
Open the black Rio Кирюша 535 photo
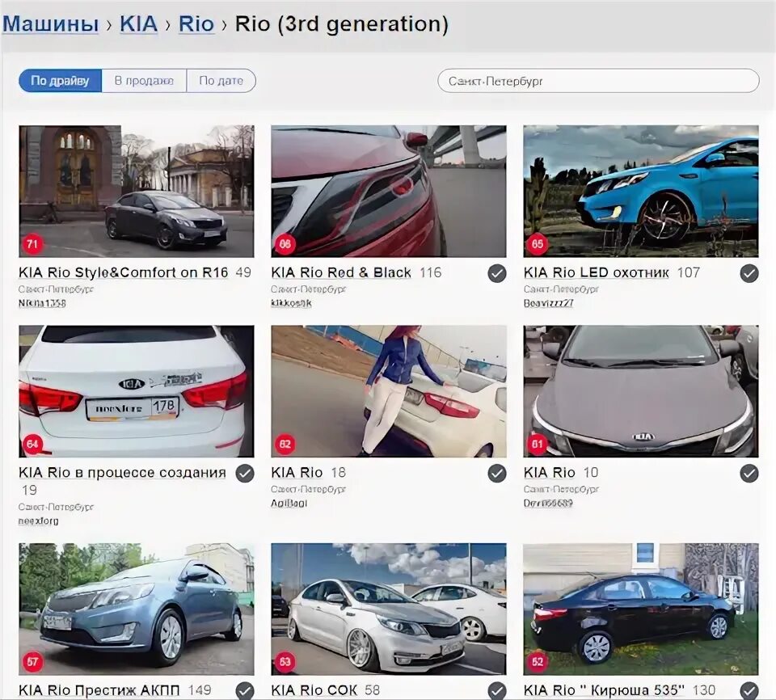click(641, 609)
